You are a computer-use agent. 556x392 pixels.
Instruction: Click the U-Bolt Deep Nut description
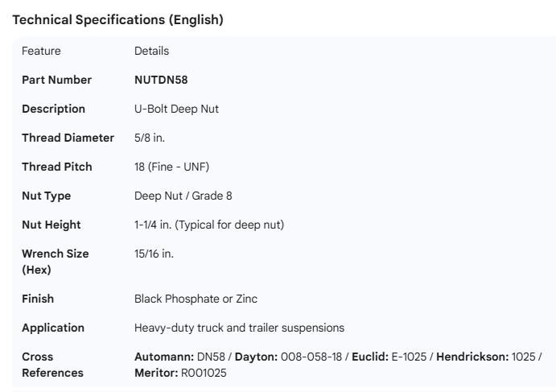pyautogui.click(x=176, y=109)
